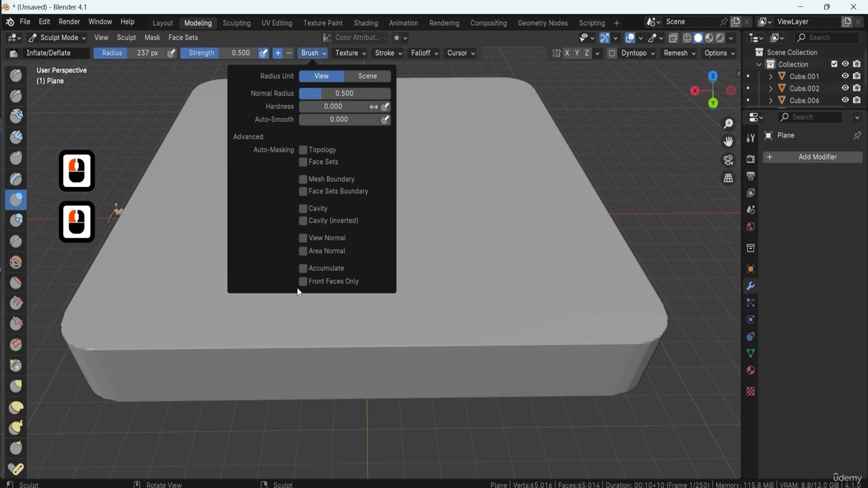Hide Cube.001 with its eye icon
Viewport: 868px width, 488px height.
(845, 77)
